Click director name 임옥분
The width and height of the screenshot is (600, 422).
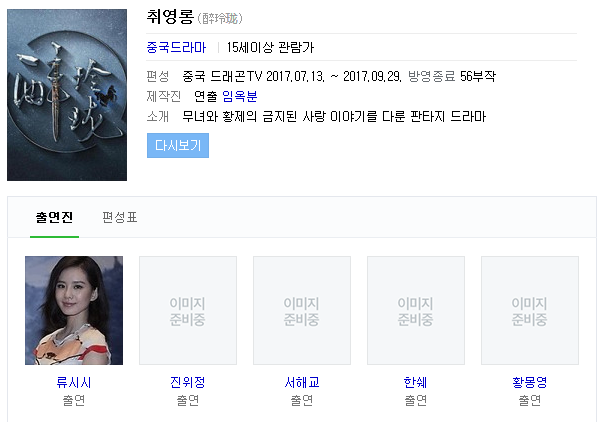click(240, 96)
